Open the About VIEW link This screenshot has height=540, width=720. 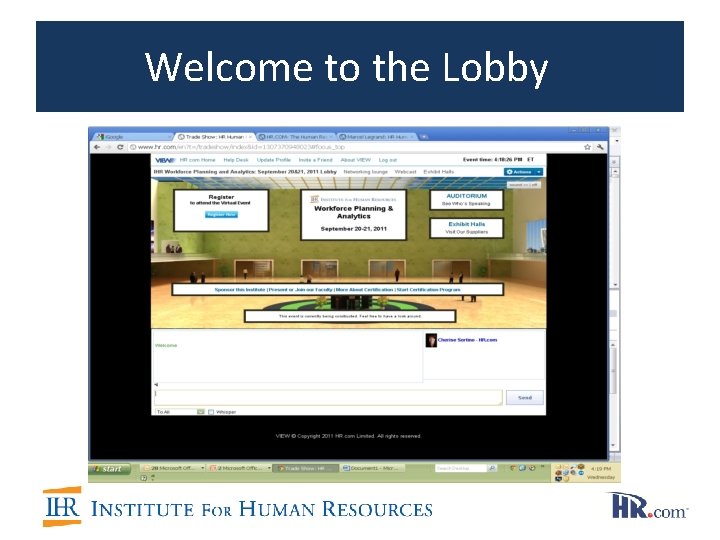click(355, 160)
